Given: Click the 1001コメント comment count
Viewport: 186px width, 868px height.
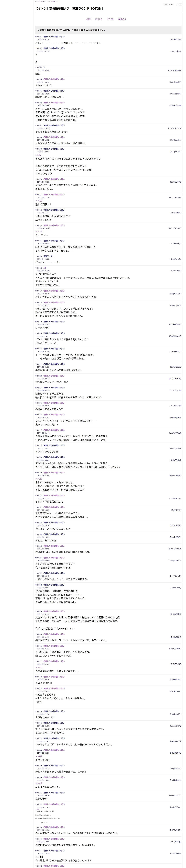Looking at the screenshot, I should pos(168,4).
